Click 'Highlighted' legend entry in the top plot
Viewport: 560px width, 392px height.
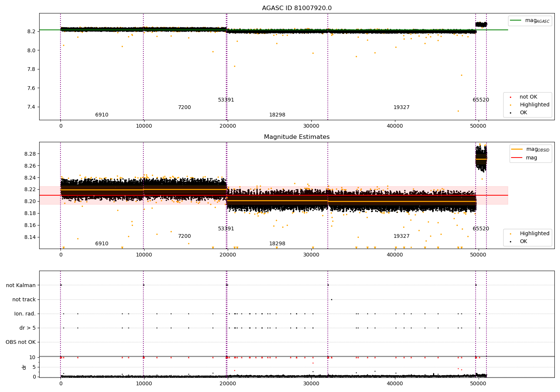pyautogui.click(x=530, y=105)
